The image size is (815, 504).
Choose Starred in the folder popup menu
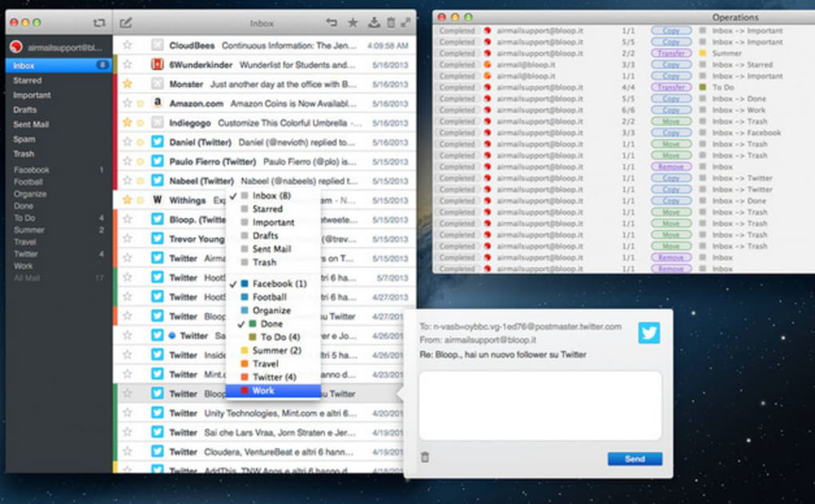point(273,209)
